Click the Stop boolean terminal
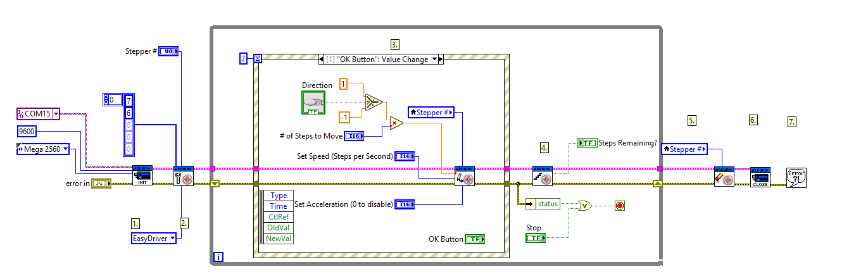 coord(536,238)
